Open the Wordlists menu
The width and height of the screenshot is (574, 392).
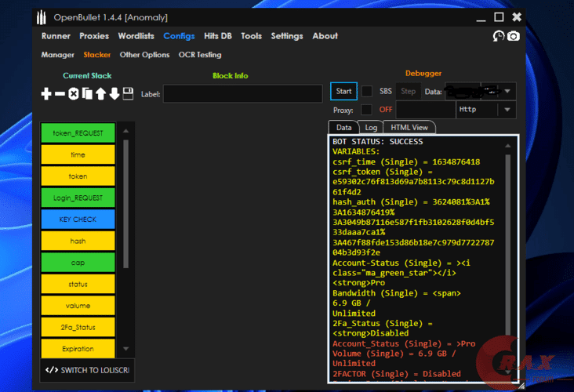click(136, 36)
